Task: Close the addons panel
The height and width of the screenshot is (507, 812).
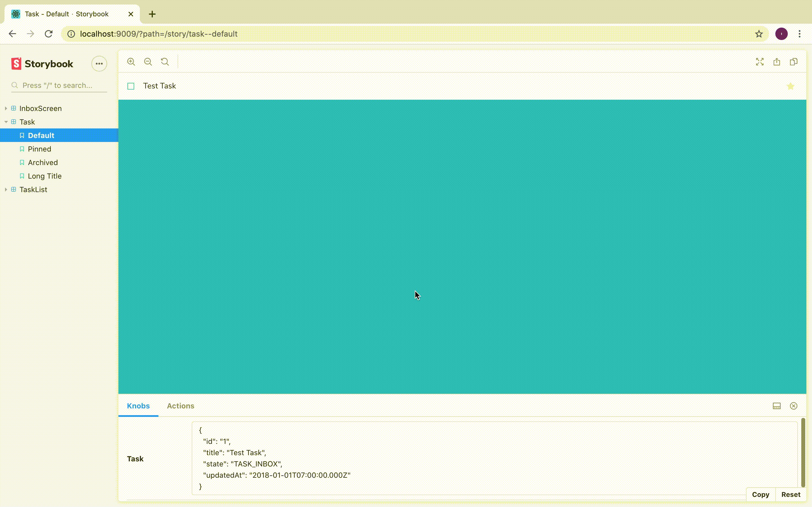Action: (x=793, y=406)
